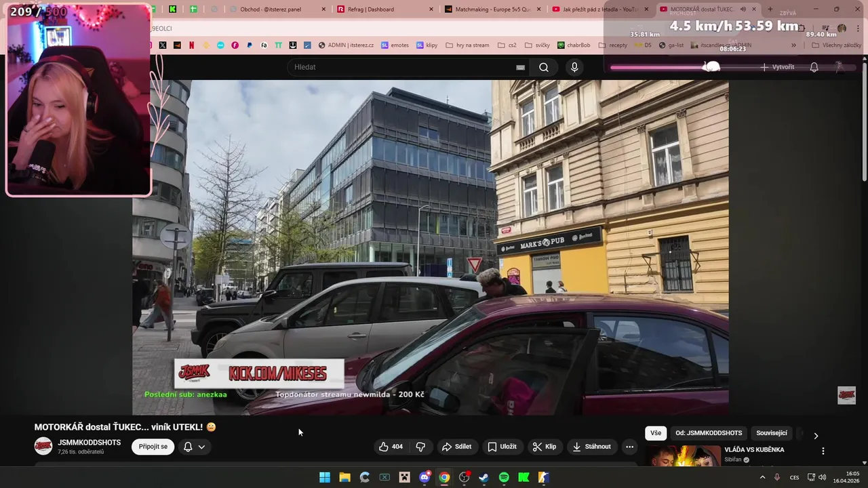The height and width of the screenshot is (488, 868).
Task: Open the ga-list bookmark
Action: point(671,45)
